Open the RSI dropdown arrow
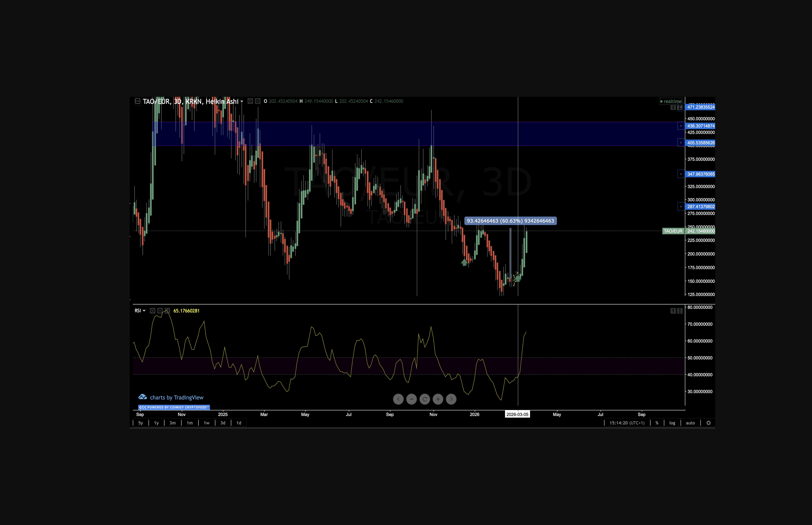 point(144,311)
